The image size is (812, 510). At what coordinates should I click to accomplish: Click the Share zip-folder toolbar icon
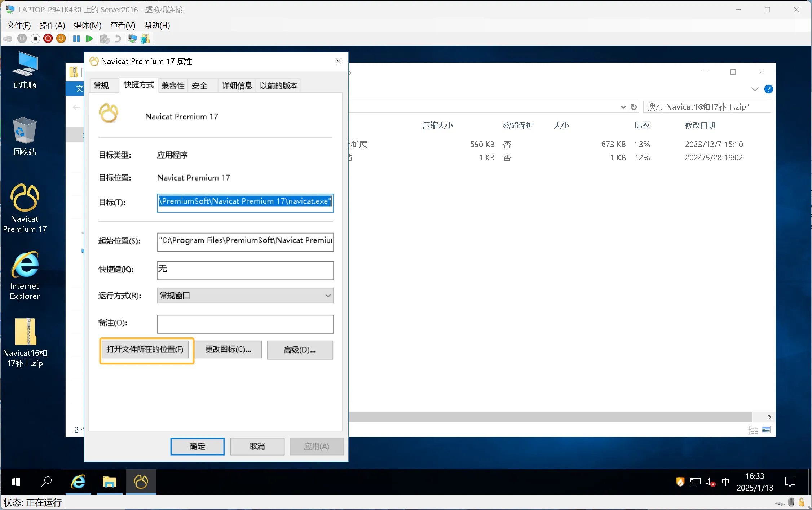pyautogui.click(x=145, y=39)
